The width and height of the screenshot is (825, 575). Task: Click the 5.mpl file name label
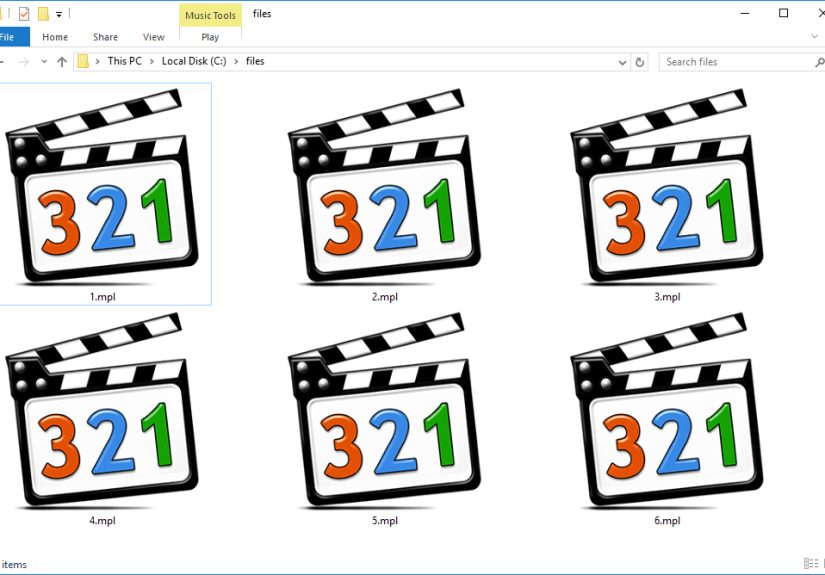[385, 521]
